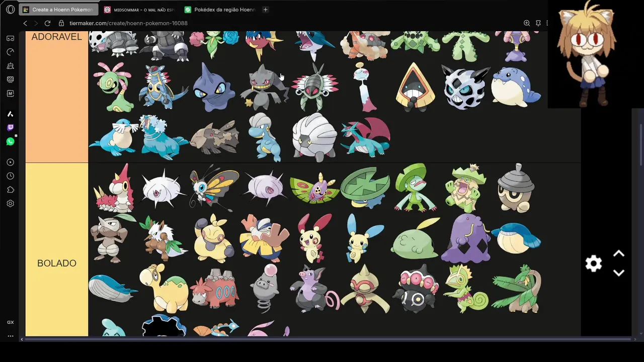Select Bagon in ADORAVEL tier
The image size is (644, 362).
coord(264,137)
